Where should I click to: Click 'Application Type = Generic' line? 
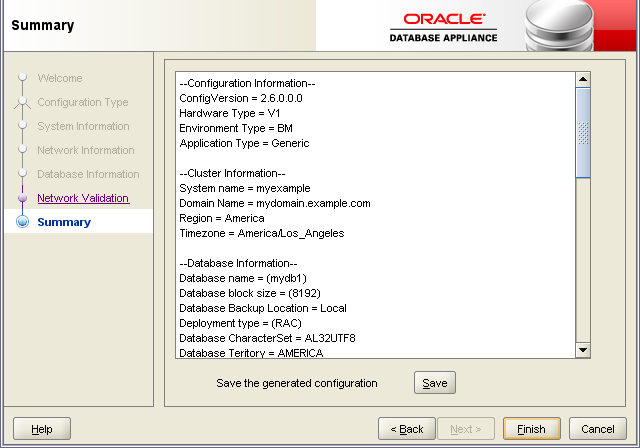pos(244,143)
